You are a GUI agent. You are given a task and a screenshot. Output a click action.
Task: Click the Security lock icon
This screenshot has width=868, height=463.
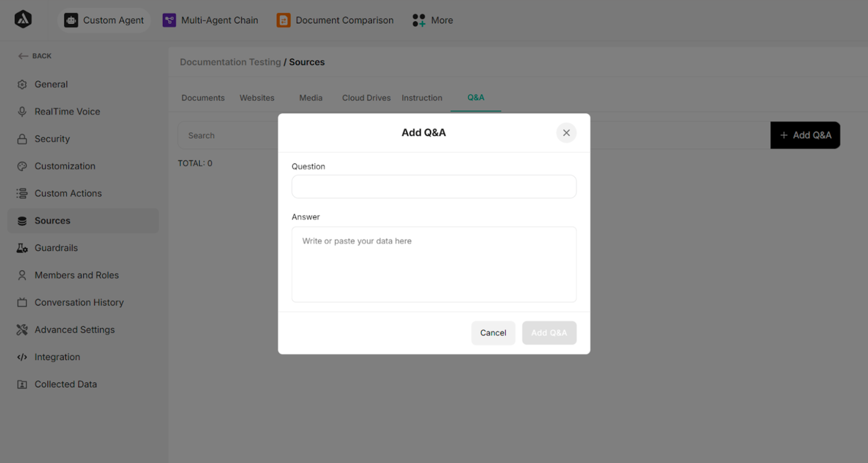click(x=22, y=139)
